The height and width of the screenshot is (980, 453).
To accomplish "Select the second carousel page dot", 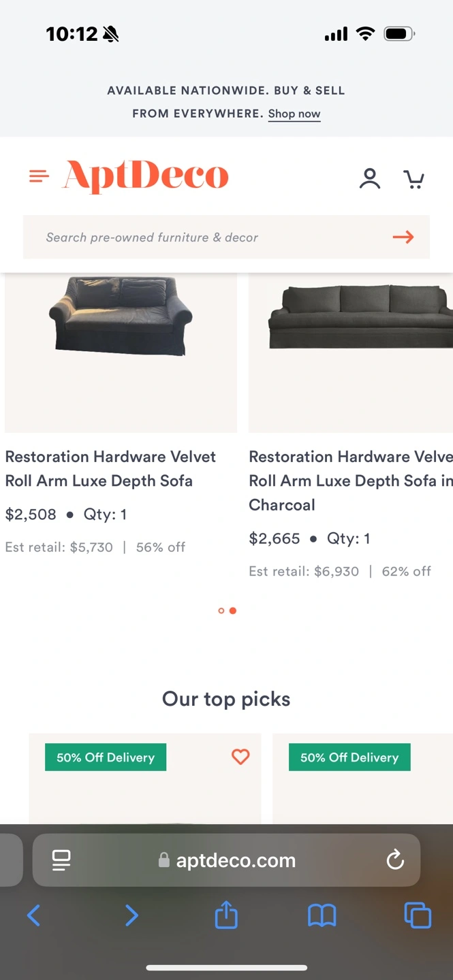I will tap(233, 610).
